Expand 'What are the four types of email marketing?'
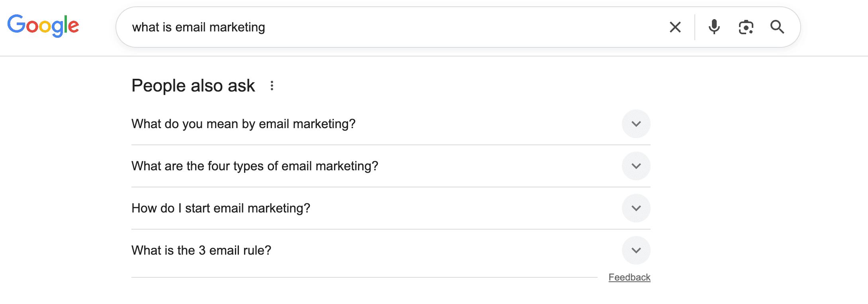 pyautogui.click(x=636, y=166)
